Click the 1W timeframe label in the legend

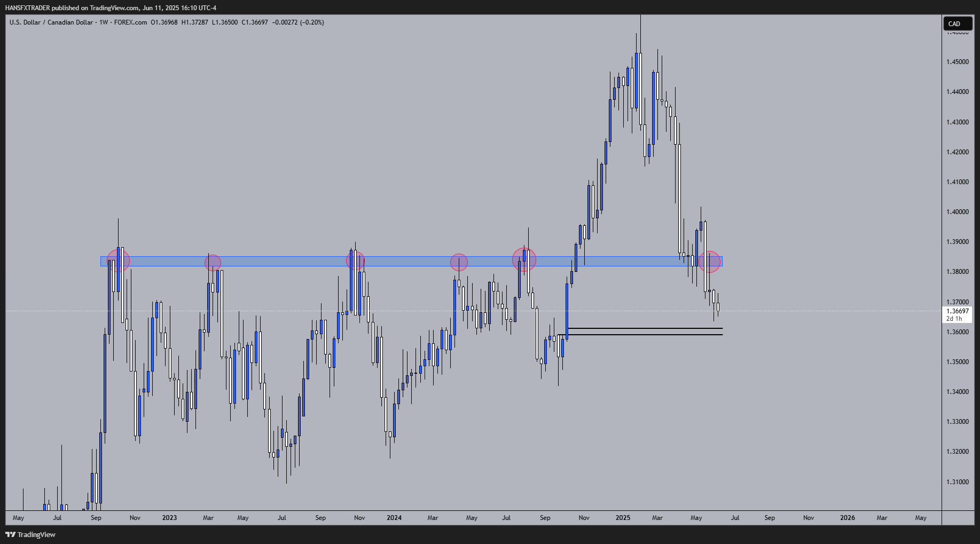104,22
